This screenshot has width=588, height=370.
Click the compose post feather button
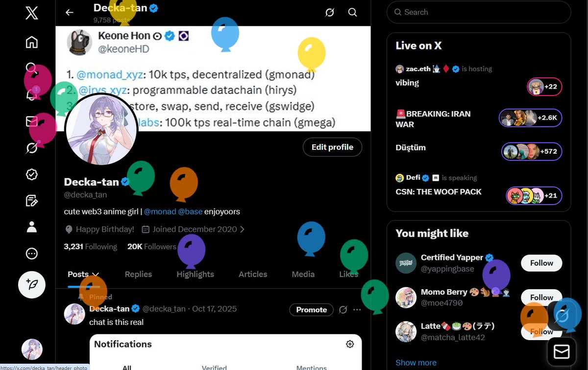click(32, 285)
